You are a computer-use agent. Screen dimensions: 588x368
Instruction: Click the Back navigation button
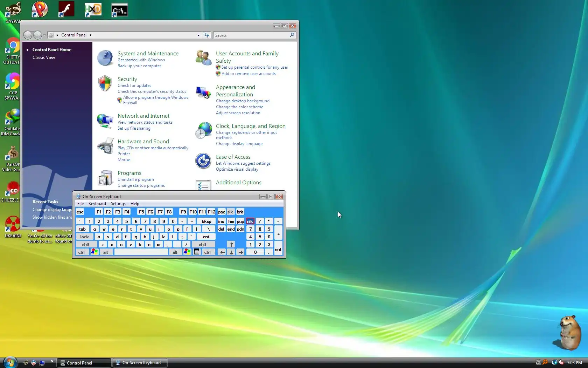click(28, 35)
